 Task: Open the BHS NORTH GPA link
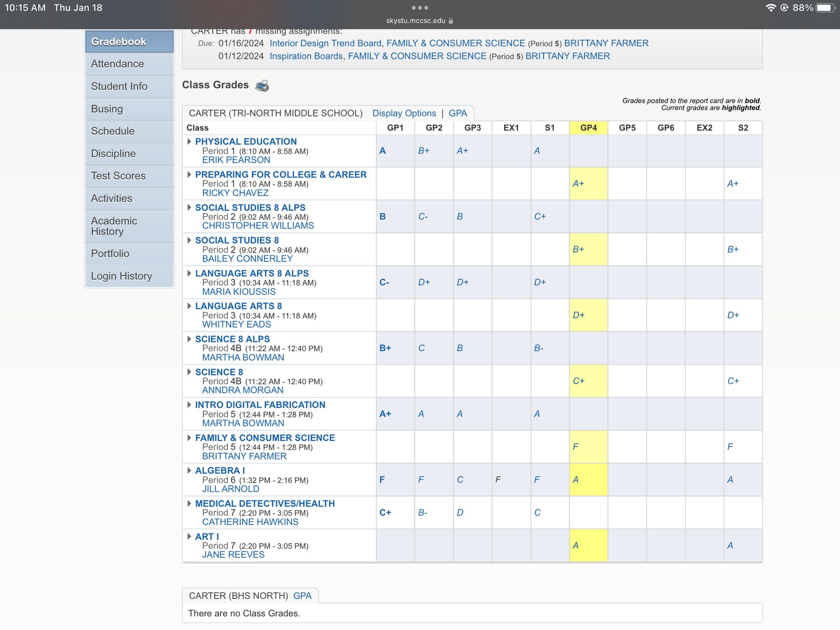302,596
